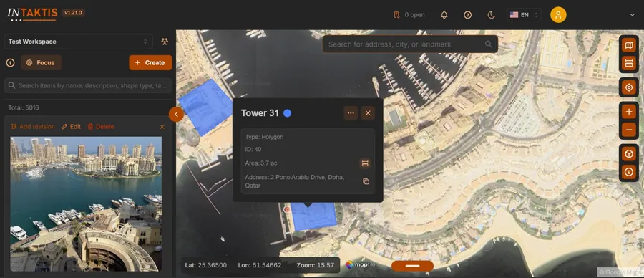
Task: Click the 'Total: 5016' text
Action: click(x=24, y=107)
